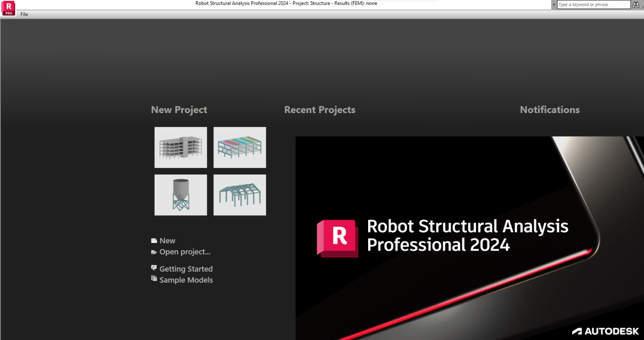The image size is (644, 340).
Task: Open the Sample Models link
Action: pos(186,280)
